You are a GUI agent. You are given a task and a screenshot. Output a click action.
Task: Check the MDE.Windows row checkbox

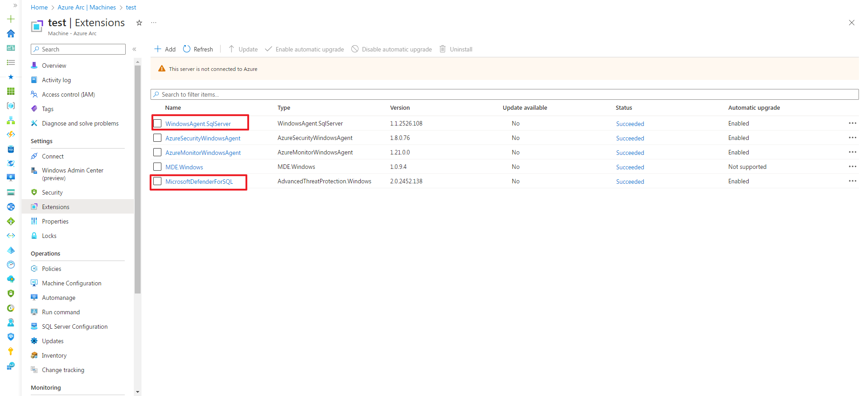click(x=157, y=167)
